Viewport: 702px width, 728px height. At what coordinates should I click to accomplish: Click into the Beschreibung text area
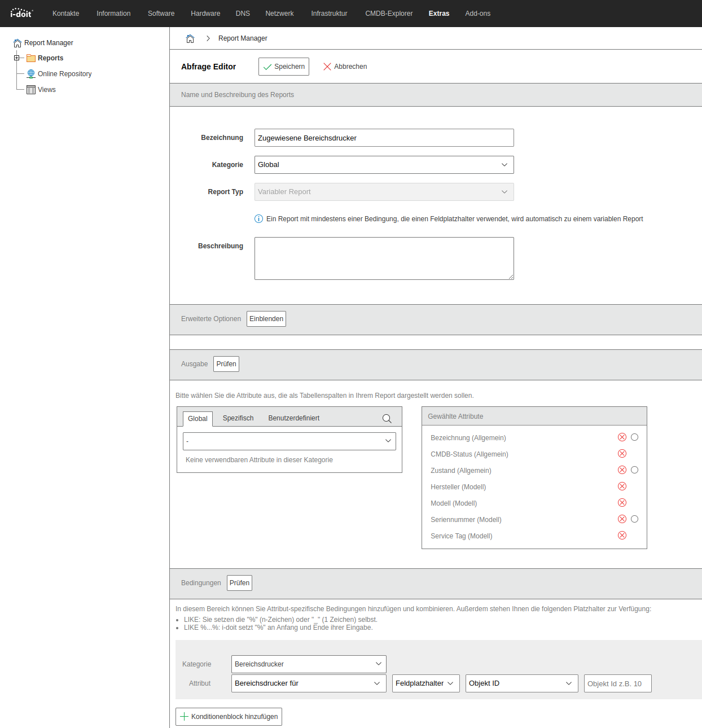click(384, 258)
